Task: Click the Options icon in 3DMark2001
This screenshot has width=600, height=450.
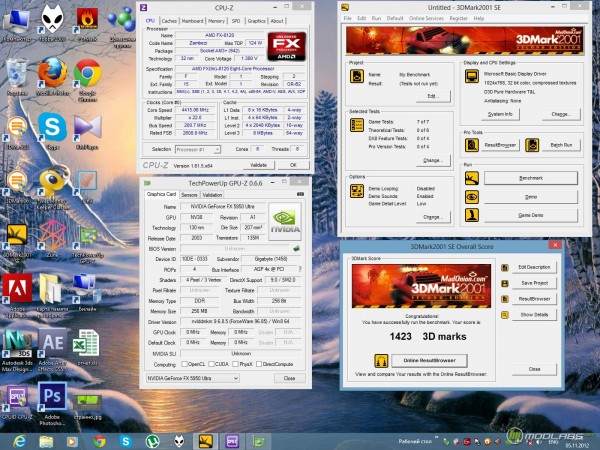Action: coord(357,191)
